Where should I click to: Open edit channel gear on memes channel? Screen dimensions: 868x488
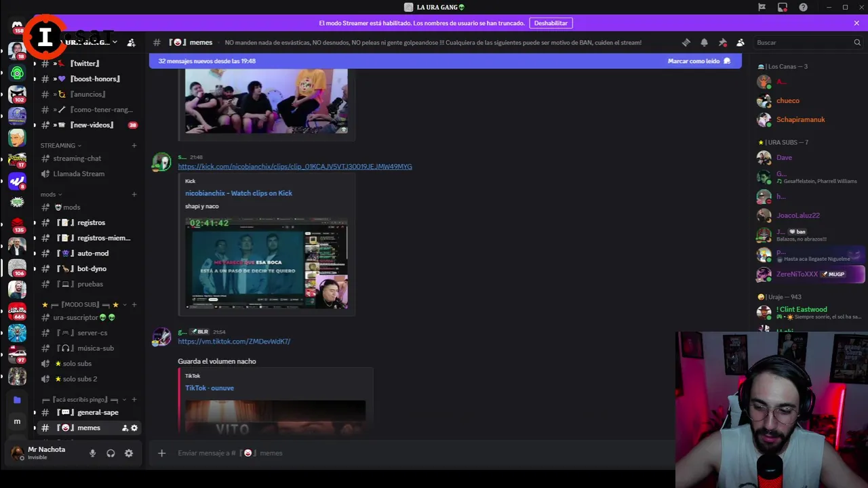pyautogui.click(x=134, y=428)
